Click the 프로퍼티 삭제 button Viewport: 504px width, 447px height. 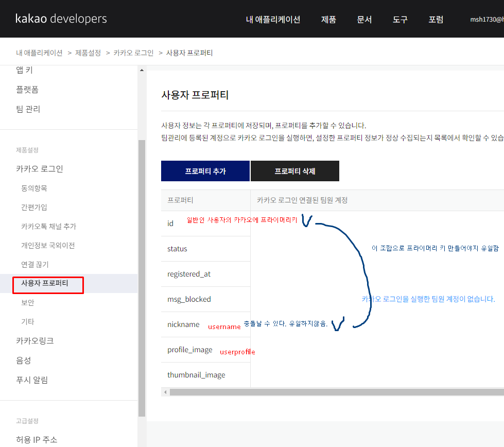coord(295,171)
